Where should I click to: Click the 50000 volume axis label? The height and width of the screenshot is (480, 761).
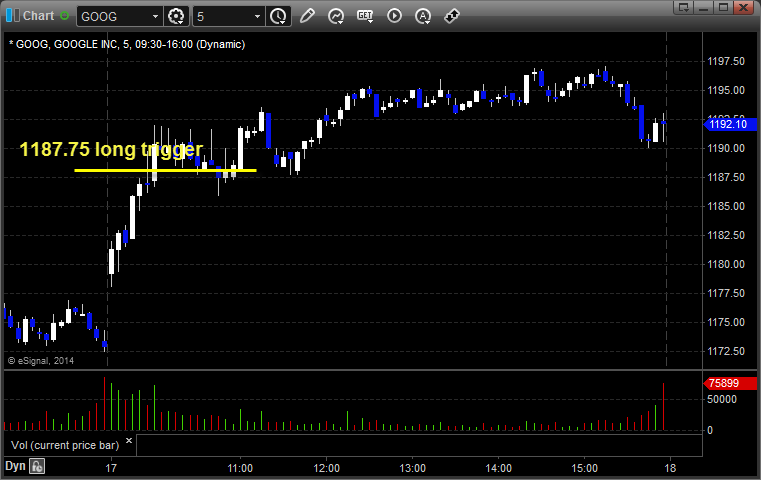(x=722, y=399)
